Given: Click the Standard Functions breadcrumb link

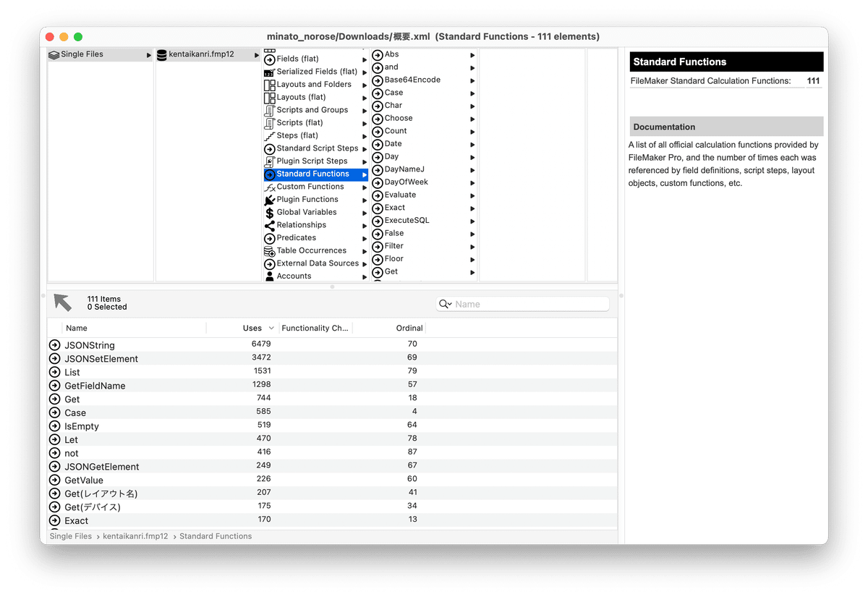Looking at the screenshot, I should (215, 535).
